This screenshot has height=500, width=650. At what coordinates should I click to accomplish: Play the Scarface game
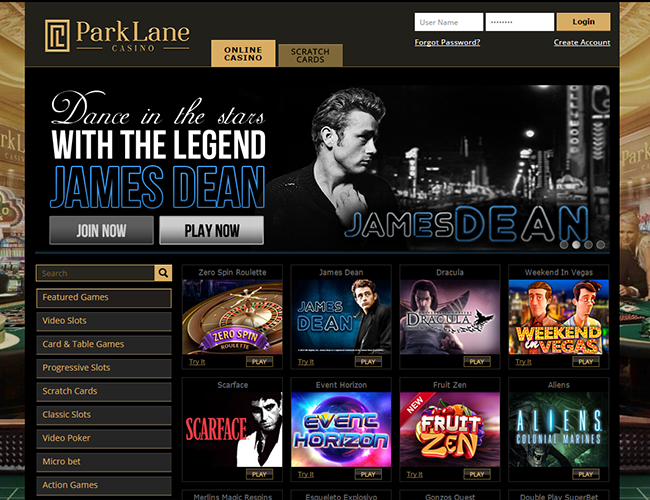pyautogui.click(x=260, y=474)
